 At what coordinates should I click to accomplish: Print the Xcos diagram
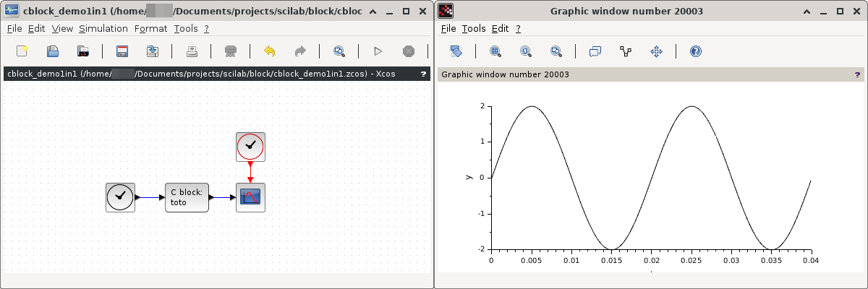(192, 51)
